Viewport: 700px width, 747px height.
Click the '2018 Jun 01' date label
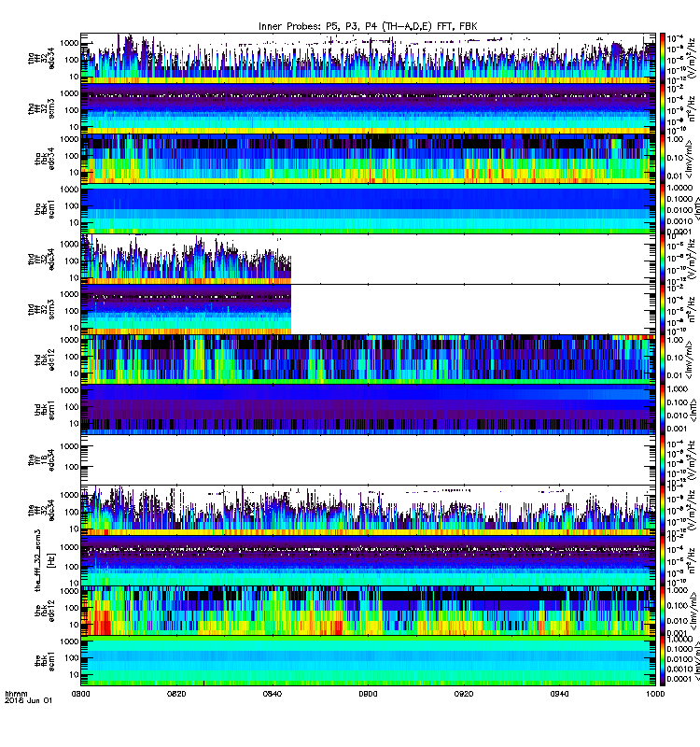pyautogui.click(x=28, y=699)
